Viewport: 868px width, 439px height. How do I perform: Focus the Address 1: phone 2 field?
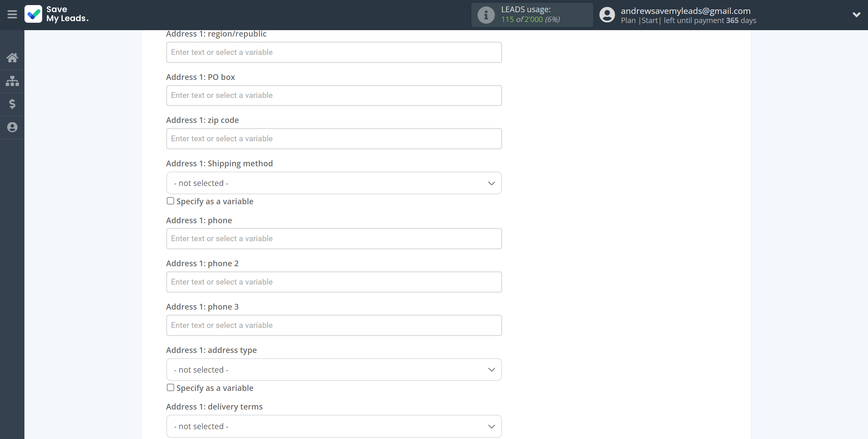[334, 282]
